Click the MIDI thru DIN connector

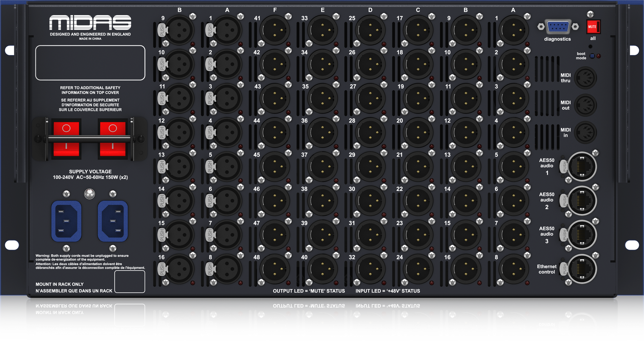pos(585,78)
